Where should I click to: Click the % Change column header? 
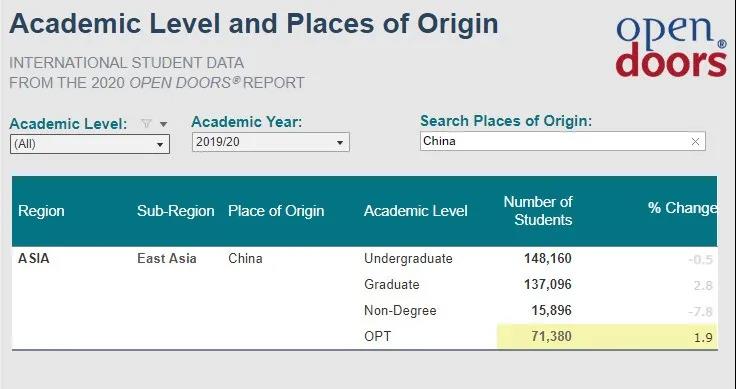pyautogui.click(x=682, y=208)
